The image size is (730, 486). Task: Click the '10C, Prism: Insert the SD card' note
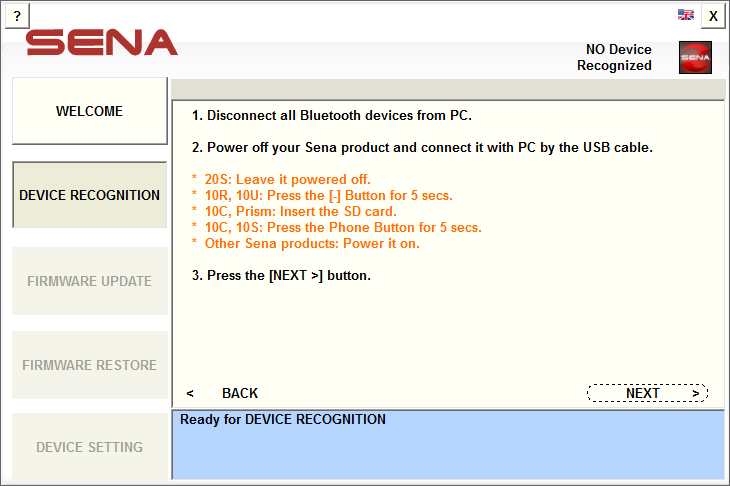294,211
